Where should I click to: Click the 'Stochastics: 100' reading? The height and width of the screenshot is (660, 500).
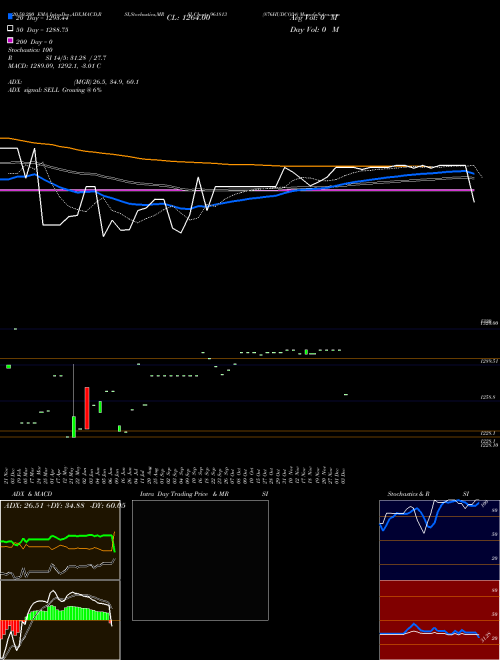point(30,50)
